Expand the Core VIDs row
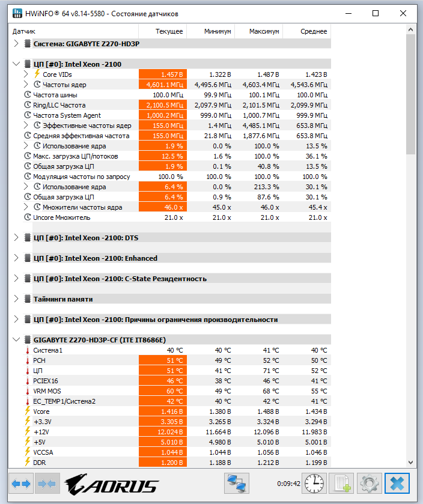Viewport: 423px width, 504px height. tap(26, 74)
